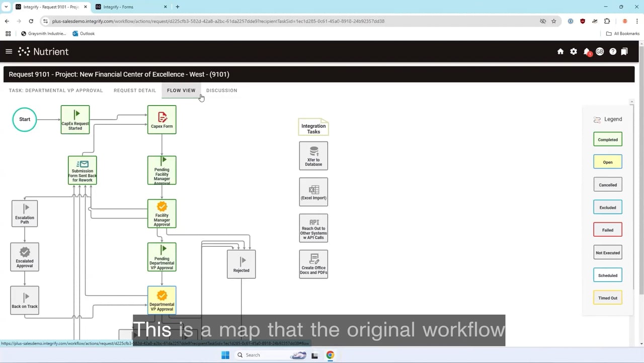Click the Legend icon in legend panel
Image resolution: width=644 pixels, height=363 pixels.
[597, 119]
